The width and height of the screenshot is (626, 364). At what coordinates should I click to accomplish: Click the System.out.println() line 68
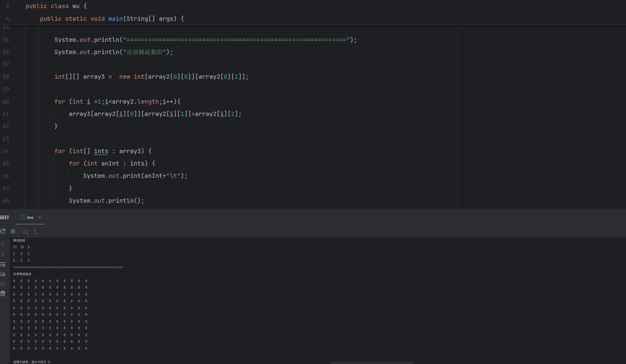106,201
